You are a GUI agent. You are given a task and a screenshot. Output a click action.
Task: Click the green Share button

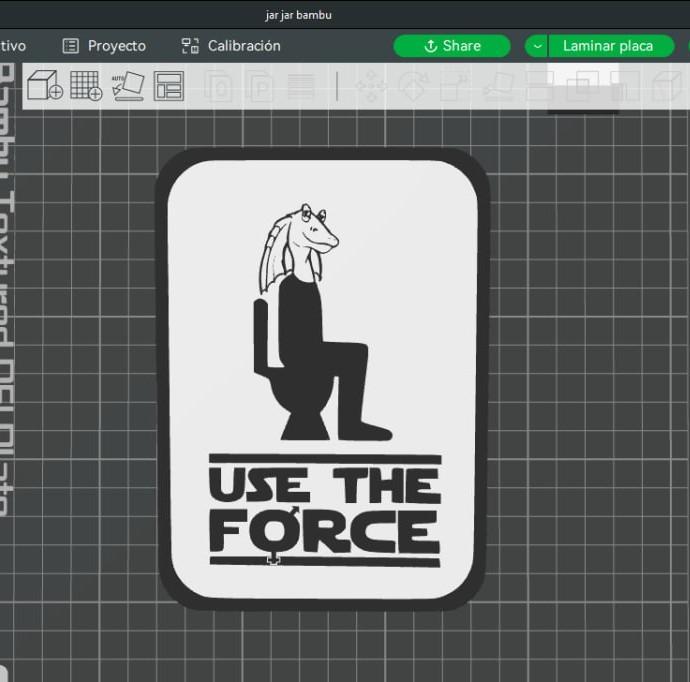point(452,46)
